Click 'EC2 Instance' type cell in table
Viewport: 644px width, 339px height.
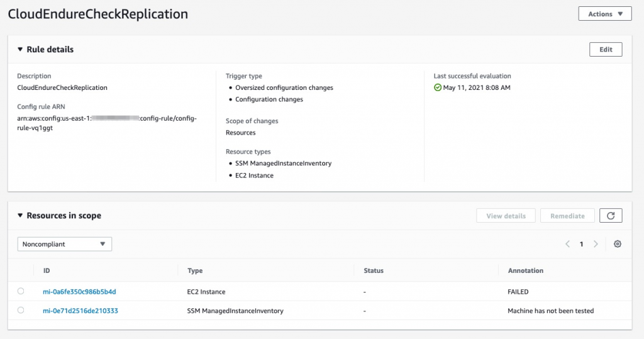click(x=206, y=292)
